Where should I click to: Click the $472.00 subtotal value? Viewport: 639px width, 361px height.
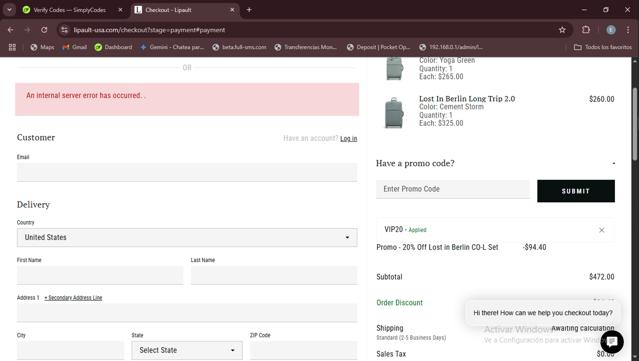[602, 277]
